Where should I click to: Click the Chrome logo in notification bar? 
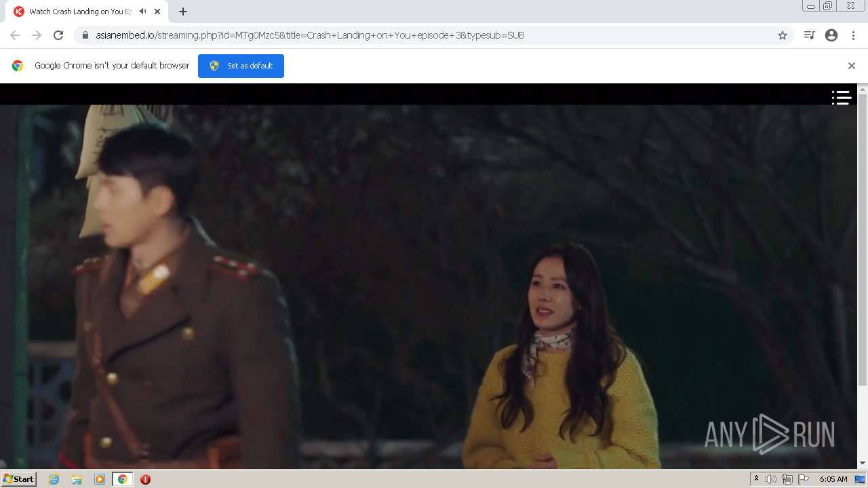(x=18, y=66)
